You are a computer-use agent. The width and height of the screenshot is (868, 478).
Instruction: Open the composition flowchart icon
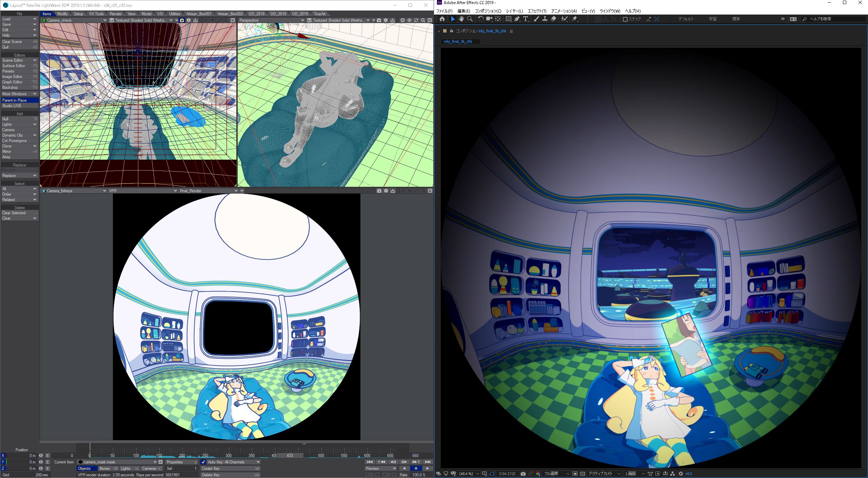672,474
